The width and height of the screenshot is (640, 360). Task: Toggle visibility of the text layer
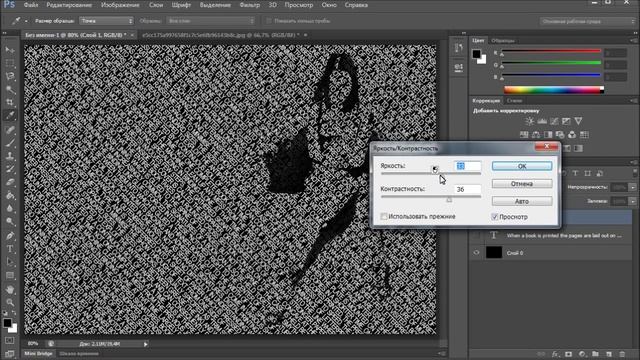[x=476, y=236]
